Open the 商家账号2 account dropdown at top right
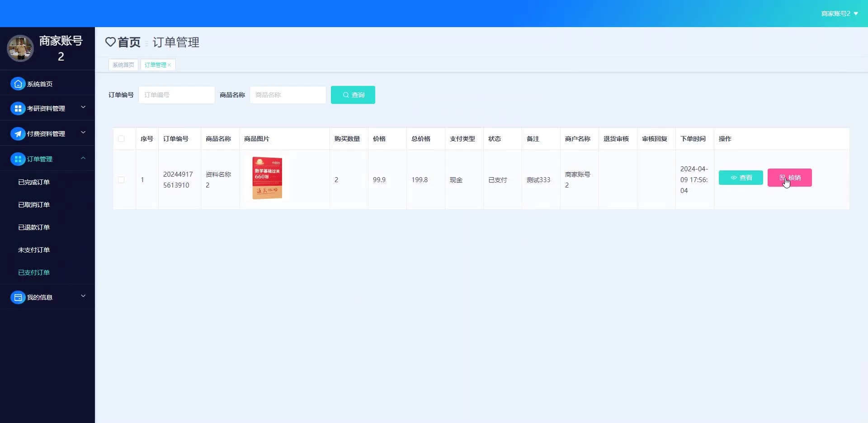Image resolution: width=868 pixels, height=423 pixels. [x=839, y=14]
